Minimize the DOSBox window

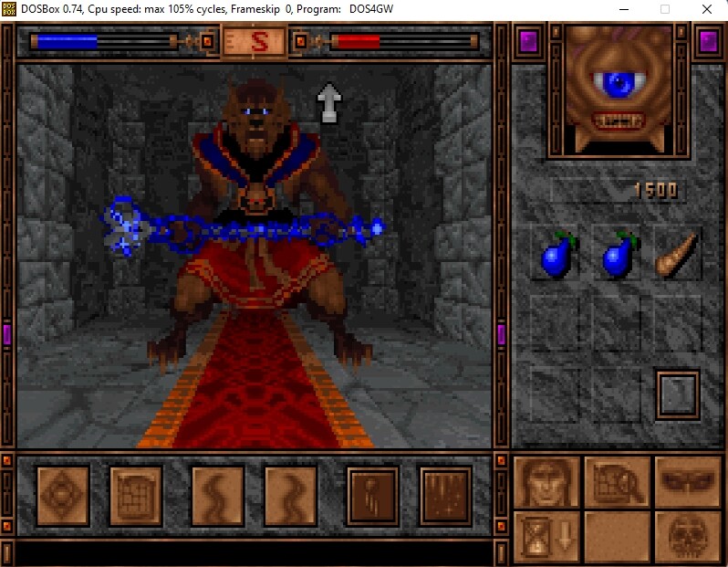624,9
